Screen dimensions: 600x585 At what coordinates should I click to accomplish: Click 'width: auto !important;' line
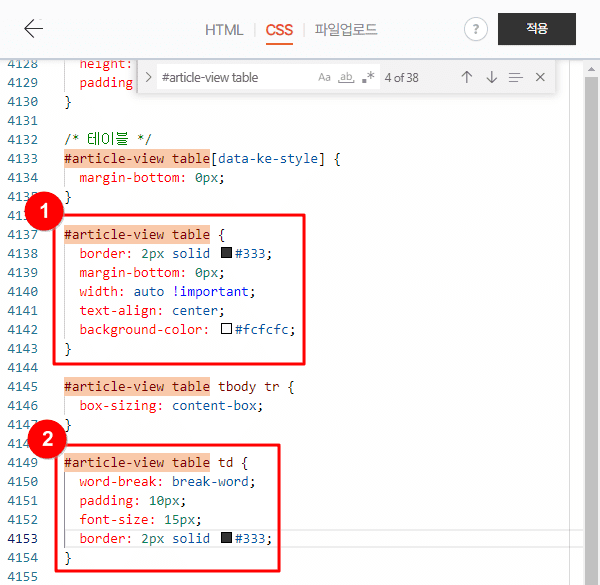(x=167, y=292)
